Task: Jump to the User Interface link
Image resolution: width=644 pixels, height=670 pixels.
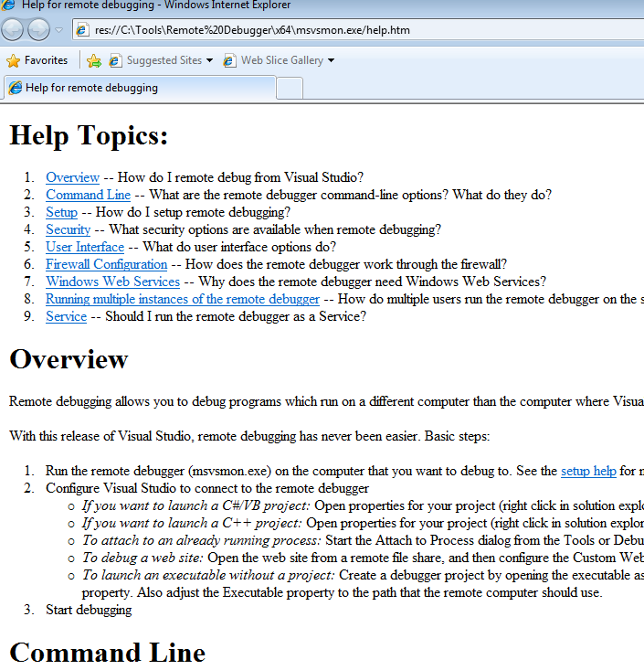Action: [85, 247]
